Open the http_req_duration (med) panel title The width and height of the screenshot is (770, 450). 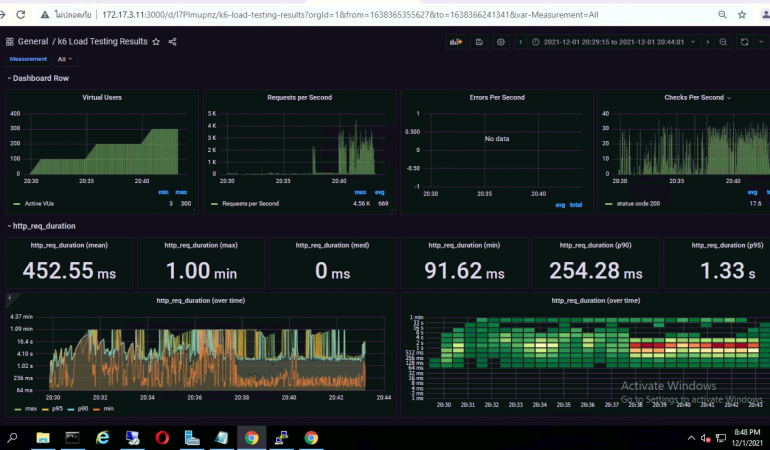(x=332, y=245)
